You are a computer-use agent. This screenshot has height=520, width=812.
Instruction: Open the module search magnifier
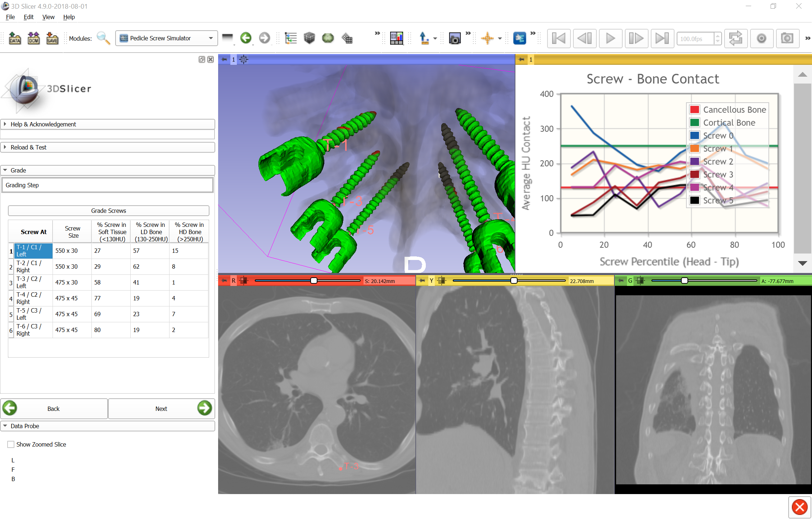coord(103,38)
